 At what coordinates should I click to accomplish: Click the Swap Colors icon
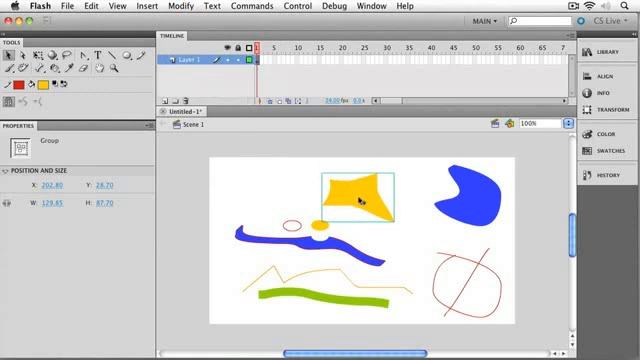(64, 84)
